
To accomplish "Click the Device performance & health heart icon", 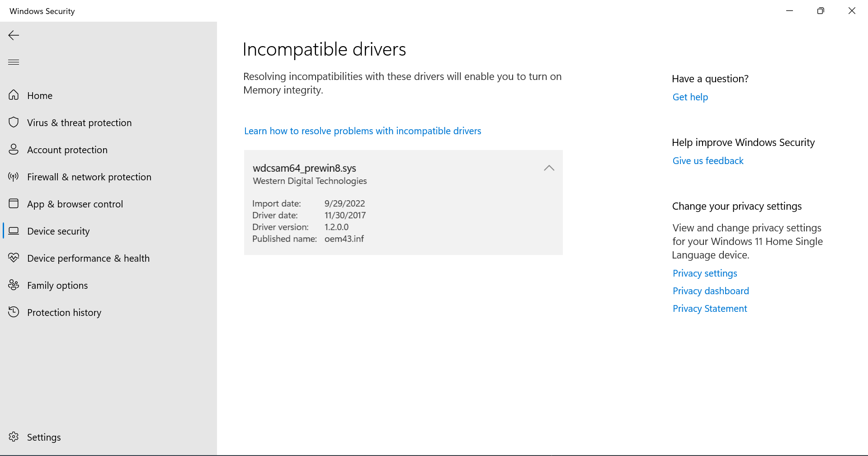I will [x=13, y=258].
